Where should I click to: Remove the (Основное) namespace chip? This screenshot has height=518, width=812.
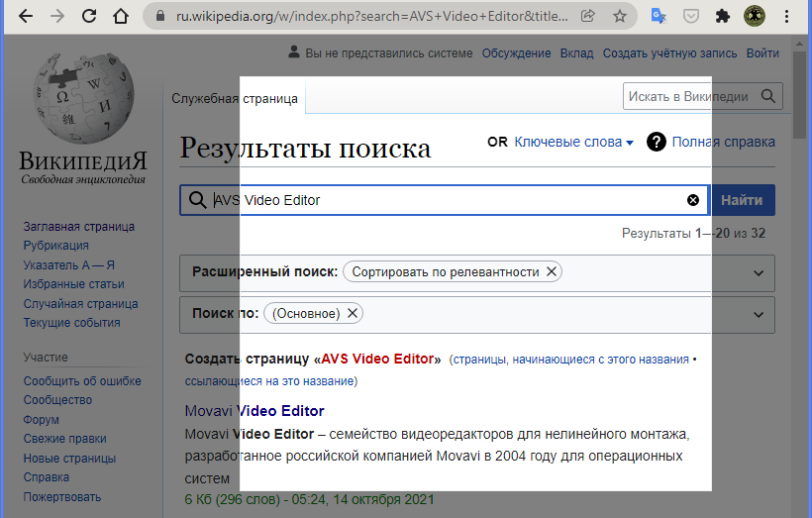[x=353, y=313]
